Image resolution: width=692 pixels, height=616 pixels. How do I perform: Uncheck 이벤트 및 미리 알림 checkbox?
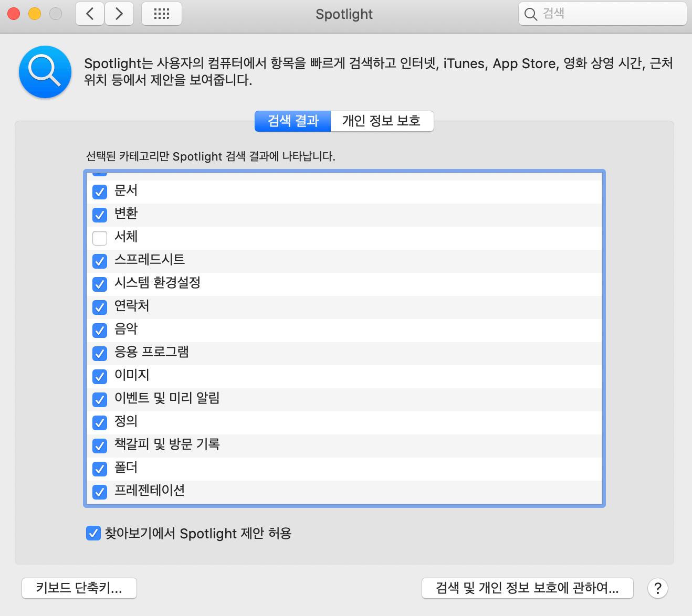coord(100,399)
